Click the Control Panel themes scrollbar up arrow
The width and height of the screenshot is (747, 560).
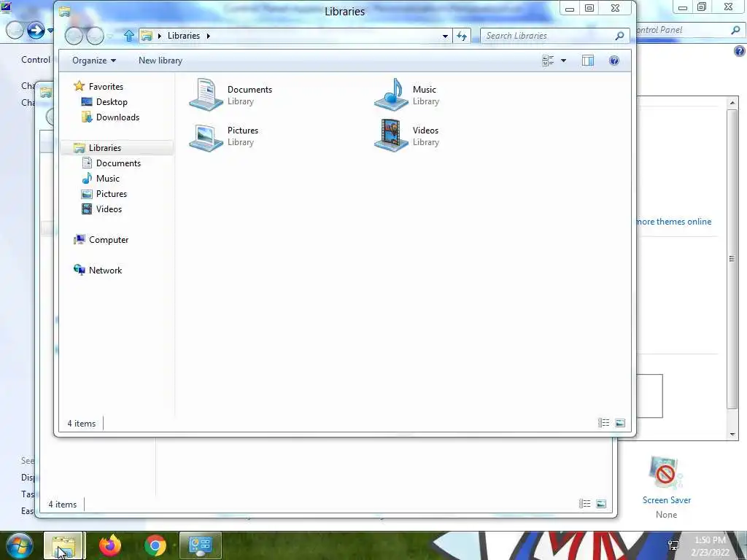pyautogui.click(x=732, y=102)
